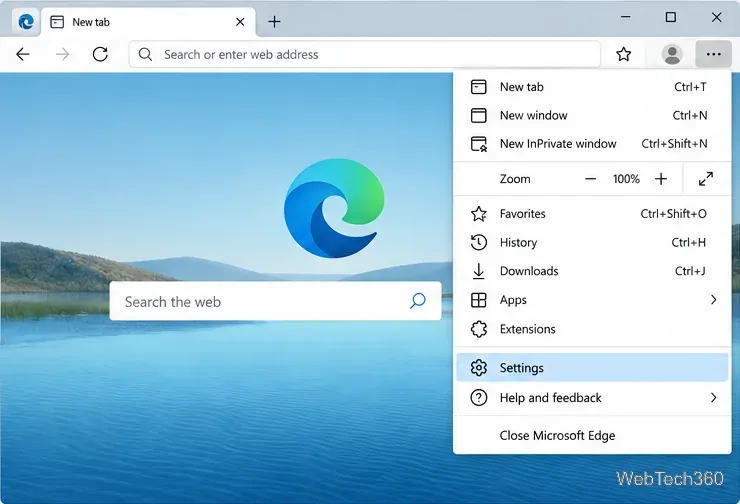Refresh the page with the reload icon

point(100,54)
